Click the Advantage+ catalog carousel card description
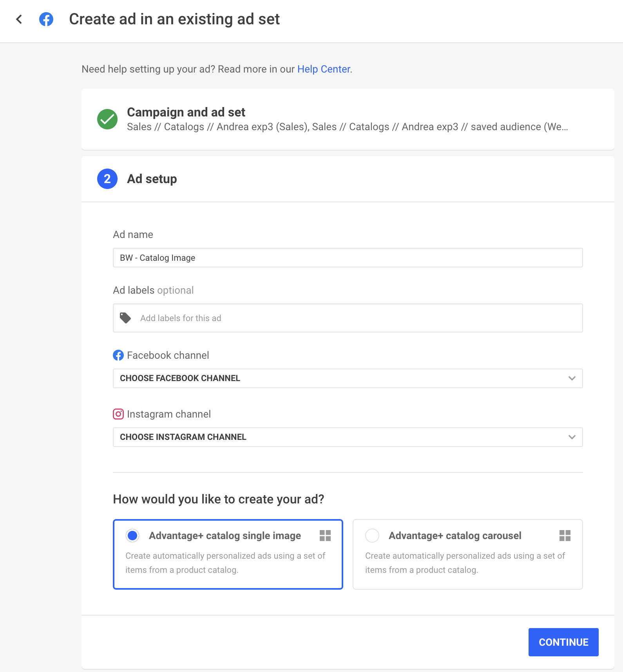Screen dimensions: 623x672 pos(465,563)
